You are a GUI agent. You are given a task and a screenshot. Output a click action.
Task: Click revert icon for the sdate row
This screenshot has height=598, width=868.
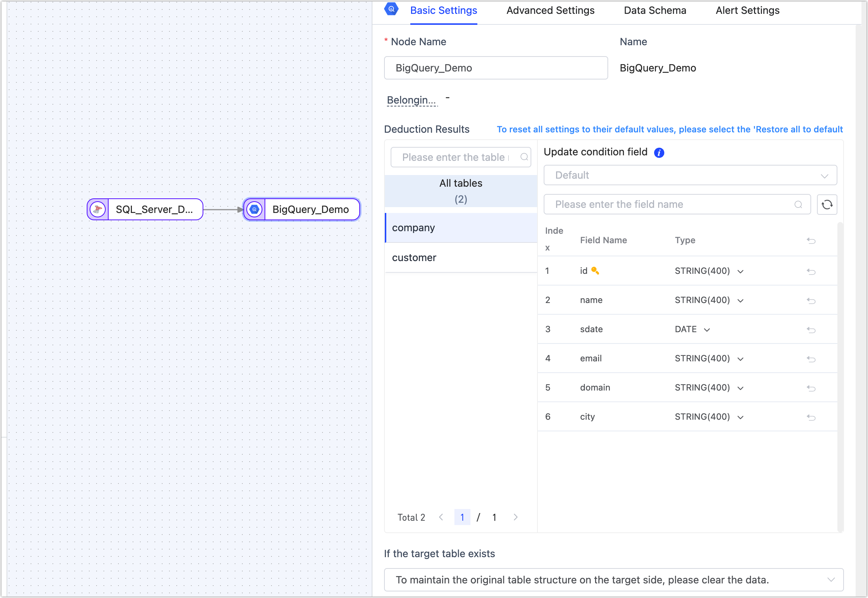click(x=811, y=330)
